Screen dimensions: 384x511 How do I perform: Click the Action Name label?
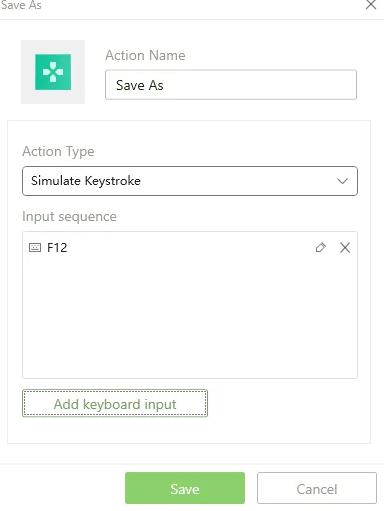[x=145, y=55]
